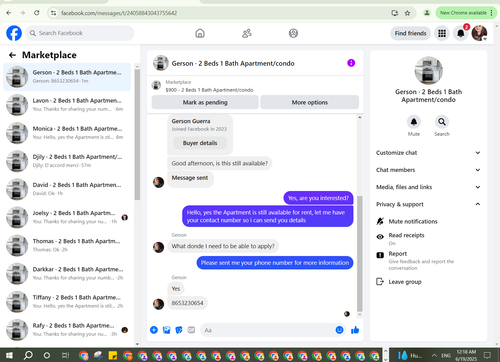Image resolution: width=500 pixels, height=362 pixels.
Task: Click the phone number 8653230654 message
Action: coord(187,303)
